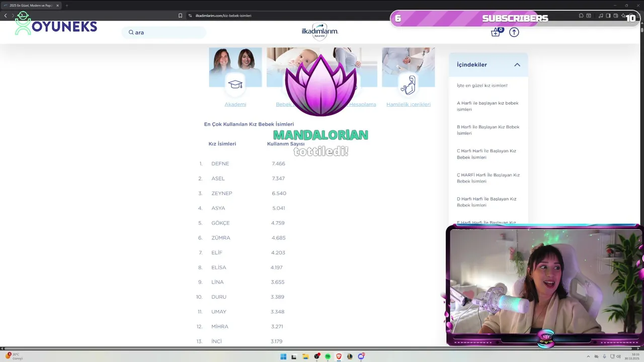Focus the 'ara' search field

tap(164, 32)
